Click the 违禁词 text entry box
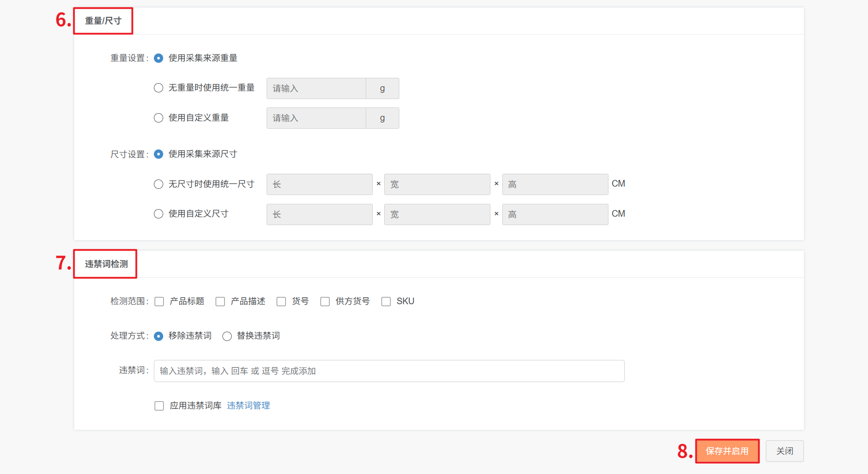This screenshot has width=868, height=474. tap(389, 371)
